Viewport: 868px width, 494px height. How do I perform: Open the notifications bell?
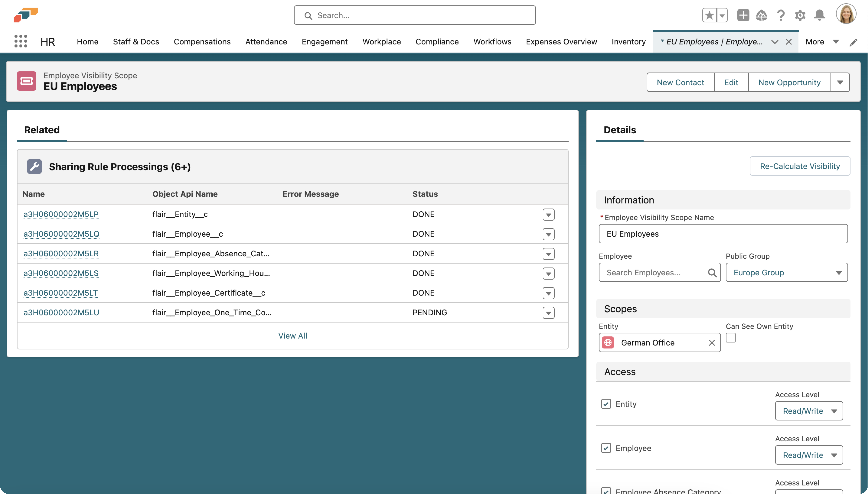coord(819,15)
